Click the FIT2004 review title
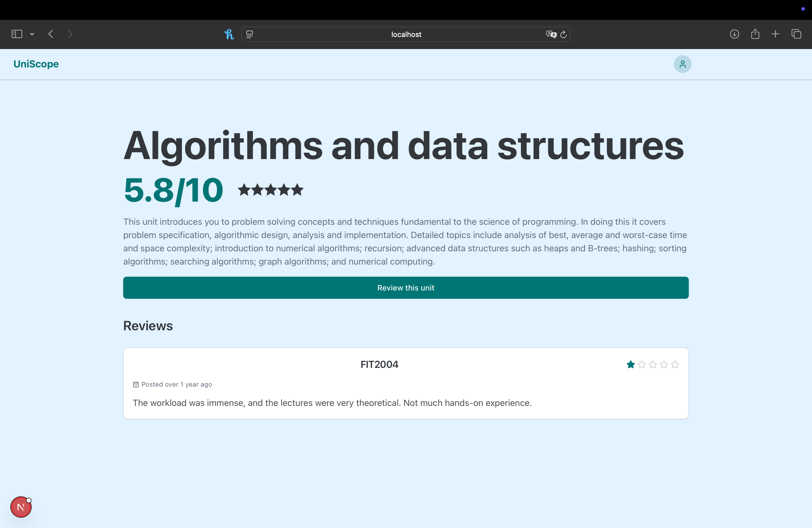The image size is (812, 528). tap(379, 365)
